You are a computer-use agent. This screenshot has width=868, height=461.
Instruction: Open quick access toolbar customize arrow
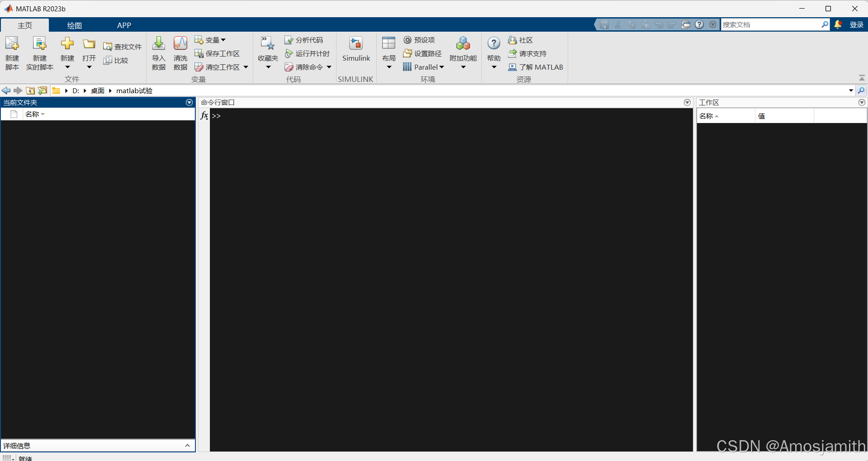click(x=713, y=24)
